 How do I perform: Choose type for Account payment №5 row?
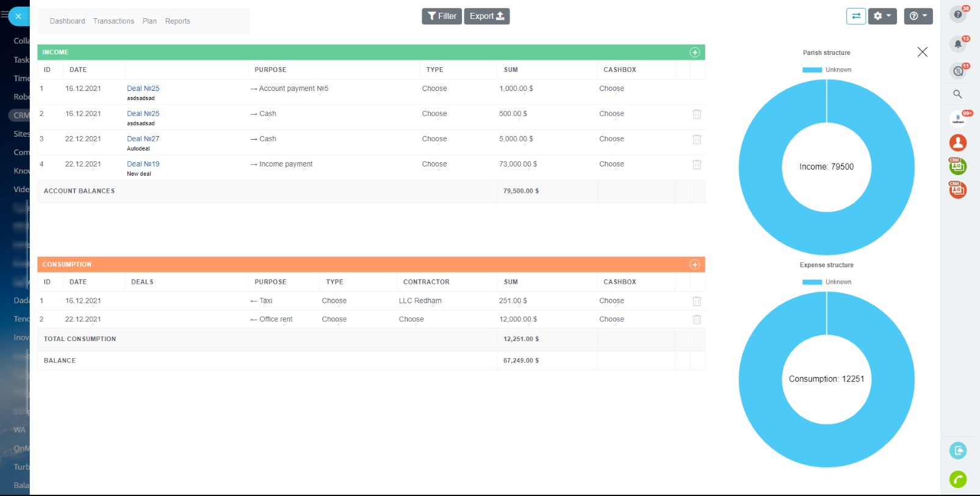434,89
